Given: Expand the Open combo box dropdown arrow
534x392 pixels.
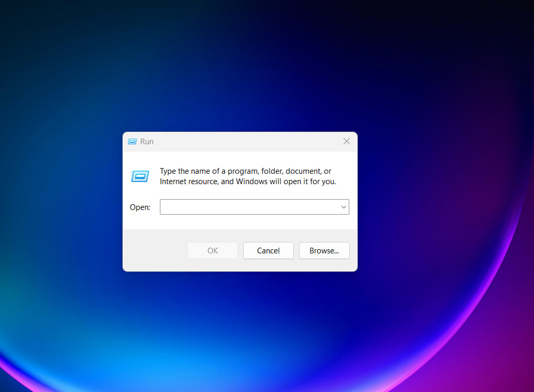Looking at the screenshot, I should (x=344, y=207).
